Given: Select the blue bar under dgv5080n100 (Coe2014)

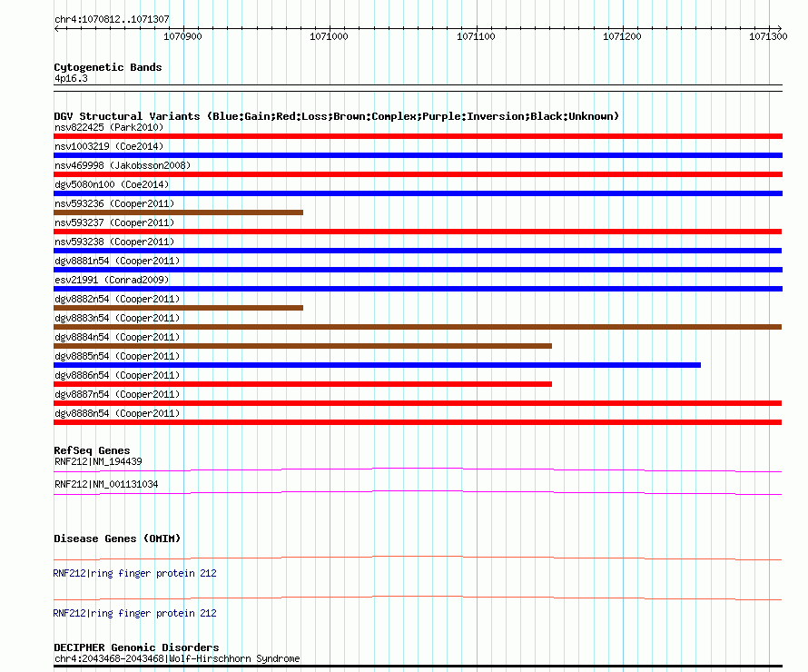Looking at the screenshot, I should pyautogui.click(x=418, y=193).
